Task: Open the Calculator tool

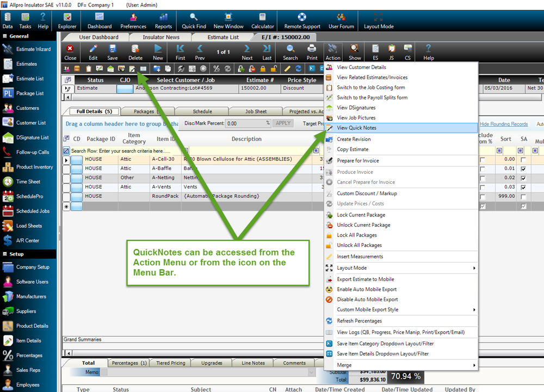Action: [x=263, y=21]
